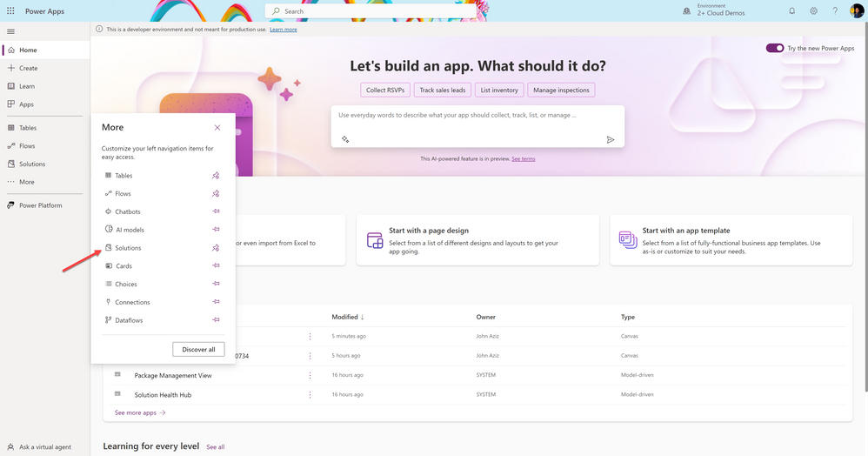
Task: Sort by the Owner column header
Action: (485, 317)
